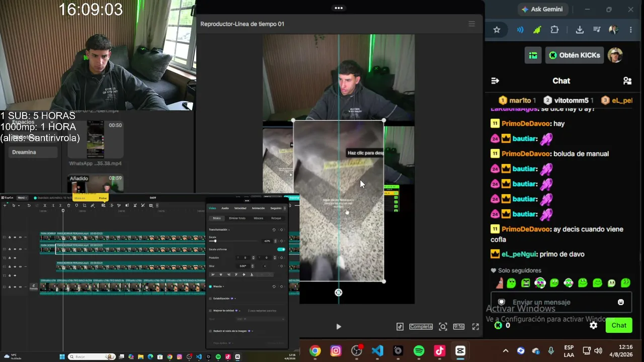644x362 pixels.
Task: Open selection tool dropdown arrow
Action: click(x=18, y=205)
